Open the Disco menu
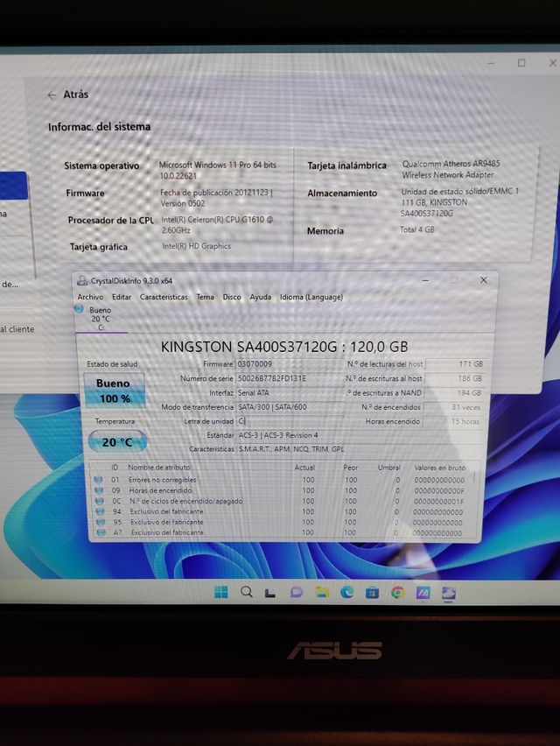 pyautogui.click(x=232, y=297)
